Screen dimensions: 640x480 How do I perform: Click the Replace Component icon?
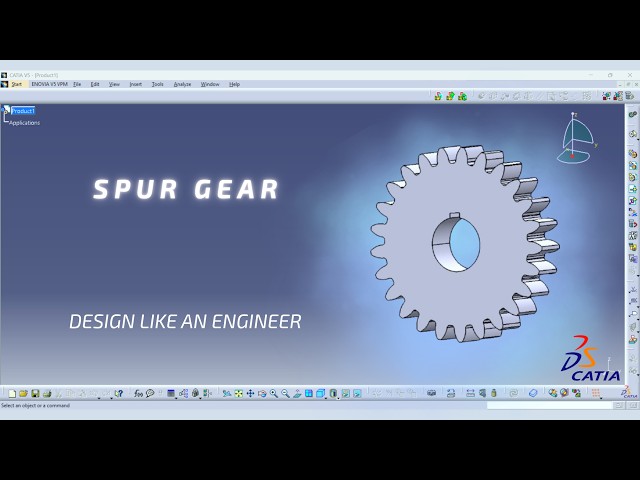pyautogui.click(x=632, y=212)
